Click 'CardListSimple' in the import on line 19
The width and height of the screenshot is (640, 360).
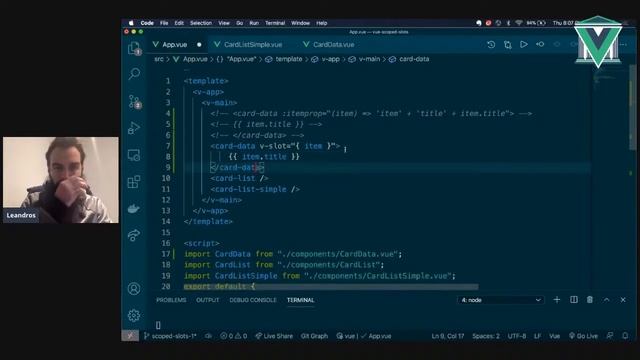point(246,276)
